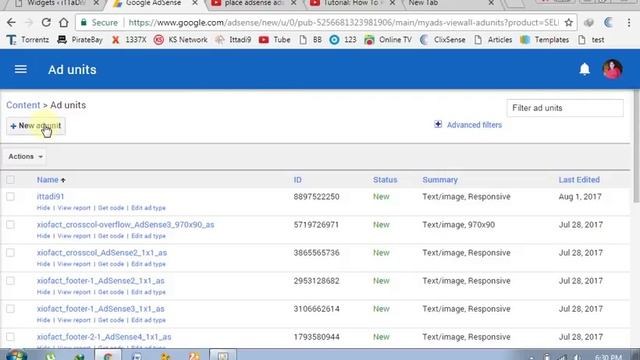640x360 pixels.
Task: Open the Torrentz bookmark
Action: [28, 40]
